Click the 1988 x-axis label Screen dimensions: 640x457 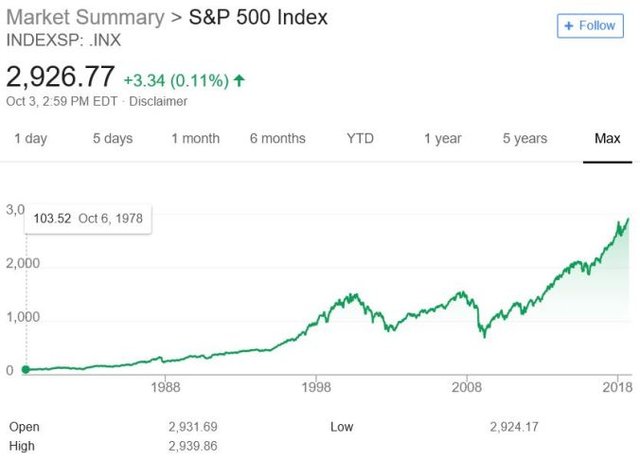click(x=166, y=387)
